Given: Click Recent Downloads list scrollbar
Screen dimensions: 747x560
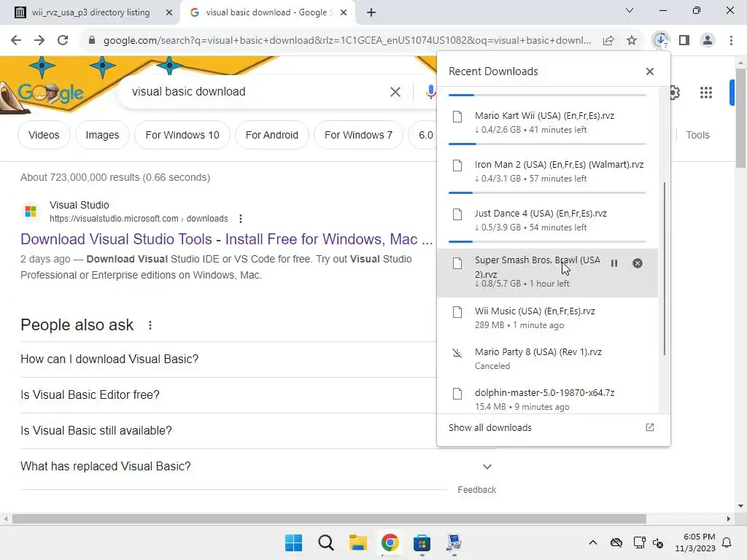Looking at the screenshot, I should (x=665, y=268).
